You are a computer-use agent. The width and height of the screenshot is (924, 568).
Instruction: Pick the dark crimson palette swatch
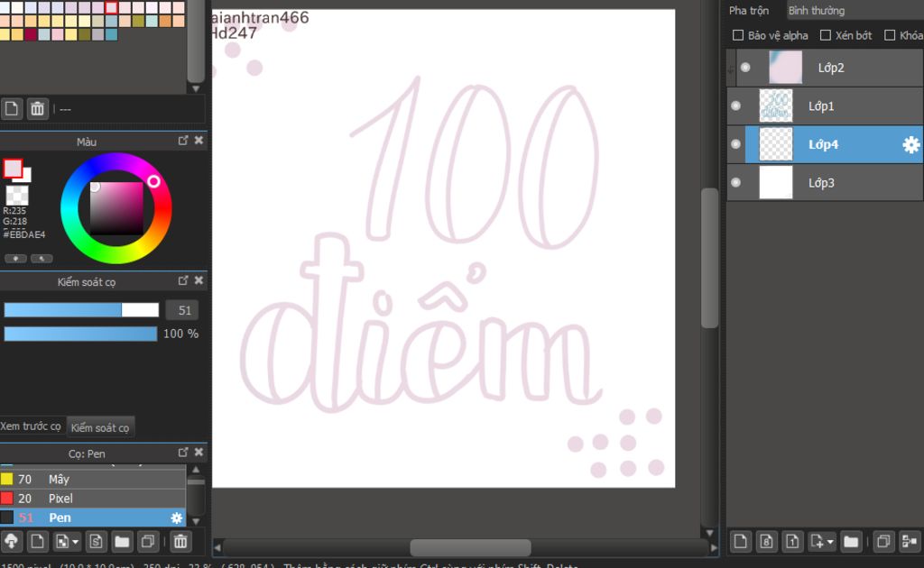point(31,35)
